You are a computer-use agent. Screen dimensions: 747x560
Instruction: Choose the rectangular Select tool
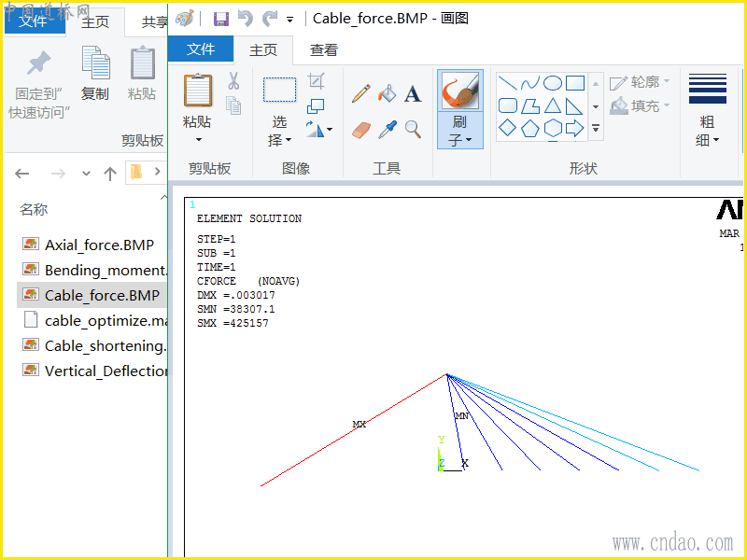(x=279, y=90)
